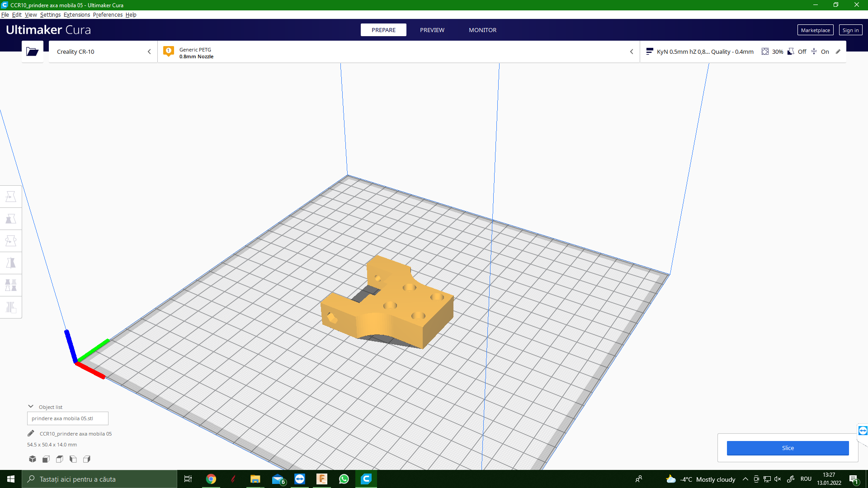Switch camera to front view icon
Viewport: 868px width, 488px height.
(x=46, y=459)
